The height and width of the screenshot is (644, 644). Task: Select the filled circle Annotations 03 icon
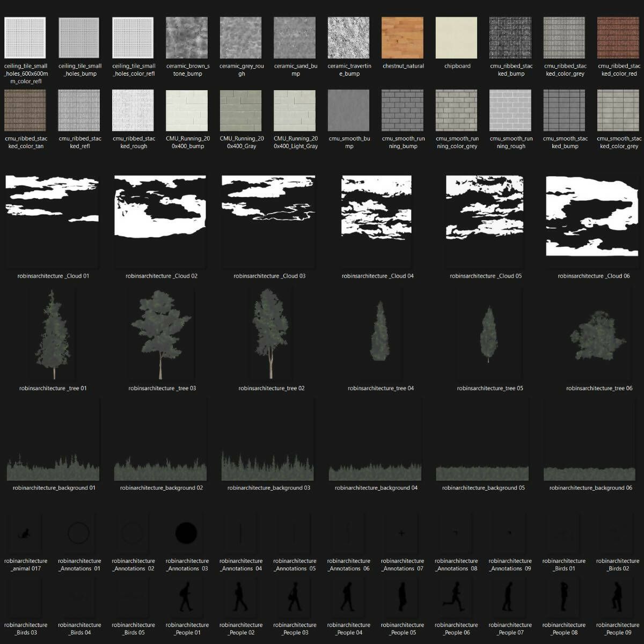[186, 533]
